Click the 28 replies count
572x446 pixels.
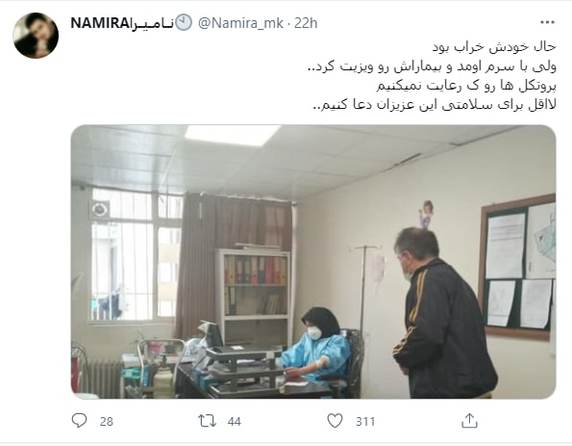click(x=106, y=422)
